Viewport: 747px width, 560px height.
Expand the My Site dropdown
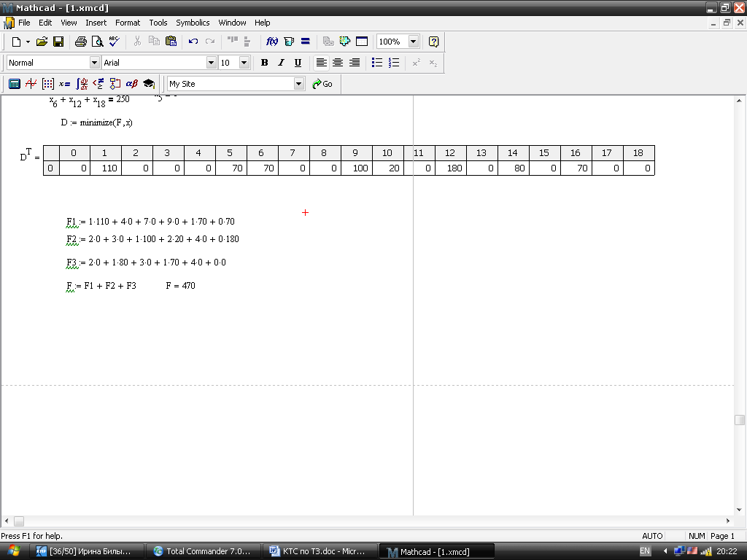(298, 85)
